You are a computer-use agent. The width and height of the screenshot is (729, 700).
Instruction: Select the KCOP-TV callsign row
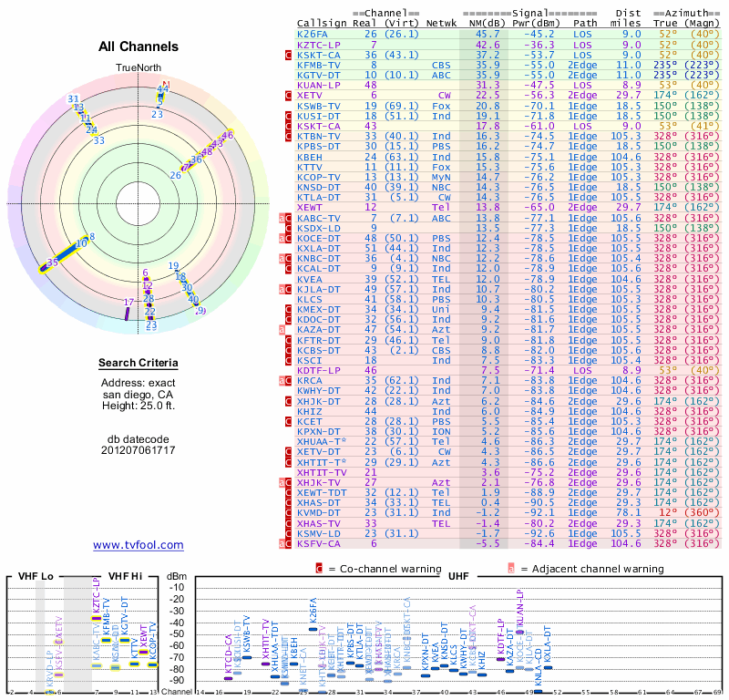[x=508, y=177]
